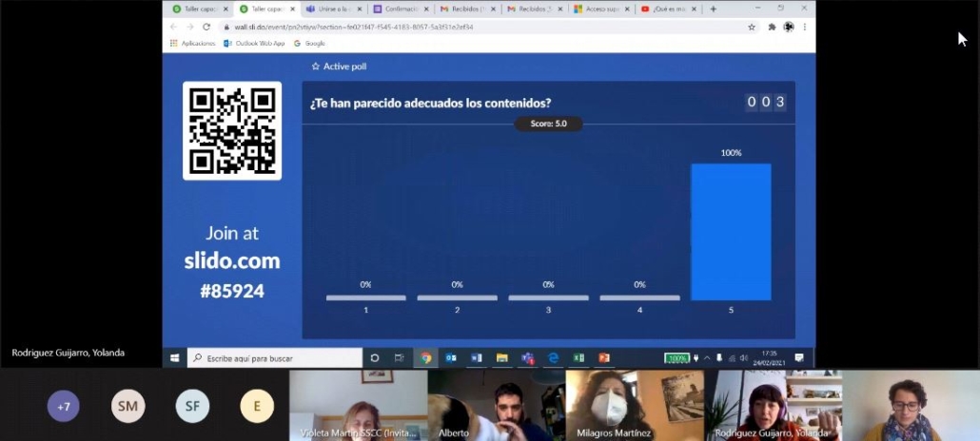Reload the page with the refresh icon
The image size is (980, 441).
[206, 27]
